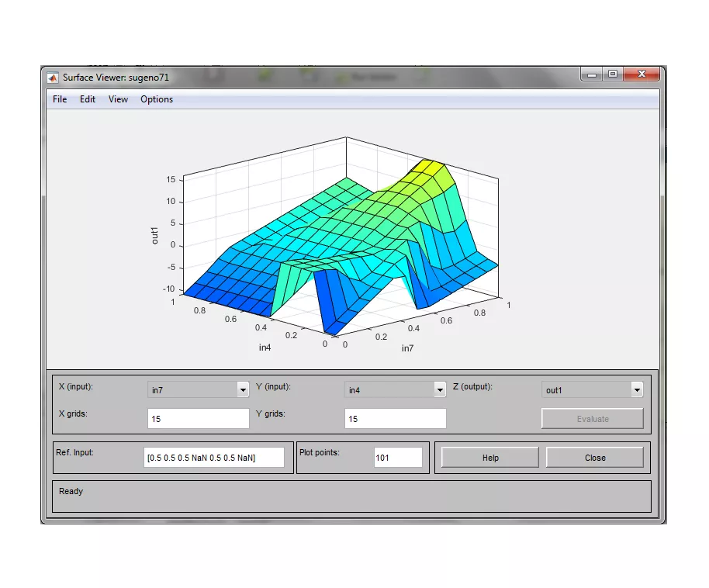Image resolution: width=709 pixels, height=588 pixels.
Task: Click the X grids input field
Action: [198, 419]
